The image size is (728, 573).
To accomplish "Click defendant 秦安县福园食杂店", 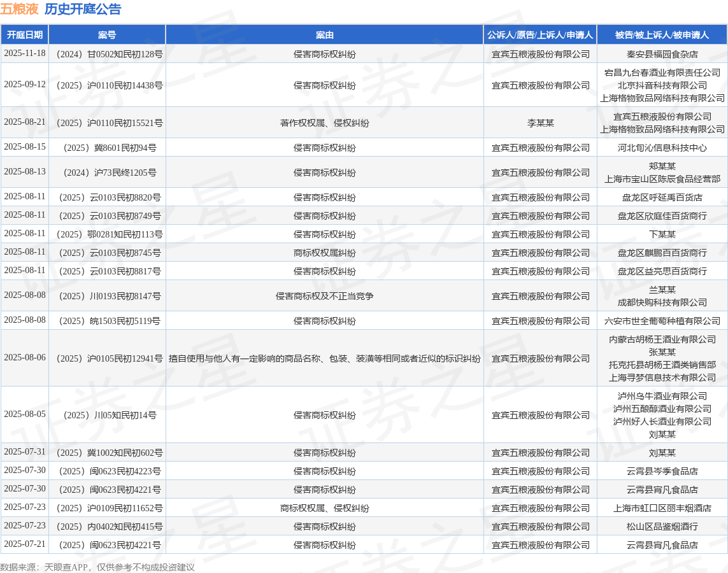I will (662, 54).
